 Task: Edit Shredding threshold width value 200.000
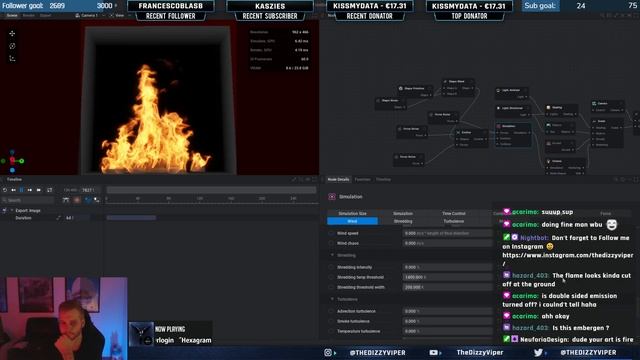tap(447, 287)
